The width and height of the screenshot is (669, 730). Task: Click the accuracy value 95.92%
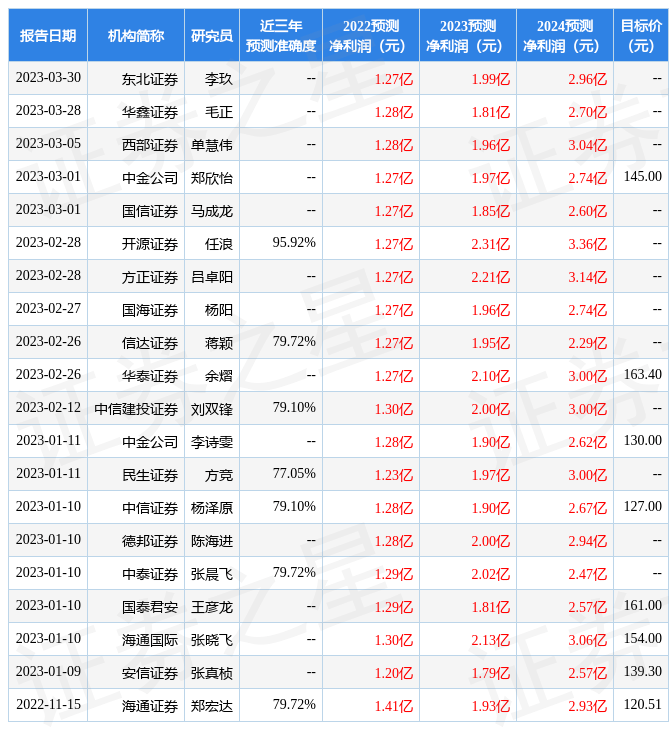tap(294, 243)
